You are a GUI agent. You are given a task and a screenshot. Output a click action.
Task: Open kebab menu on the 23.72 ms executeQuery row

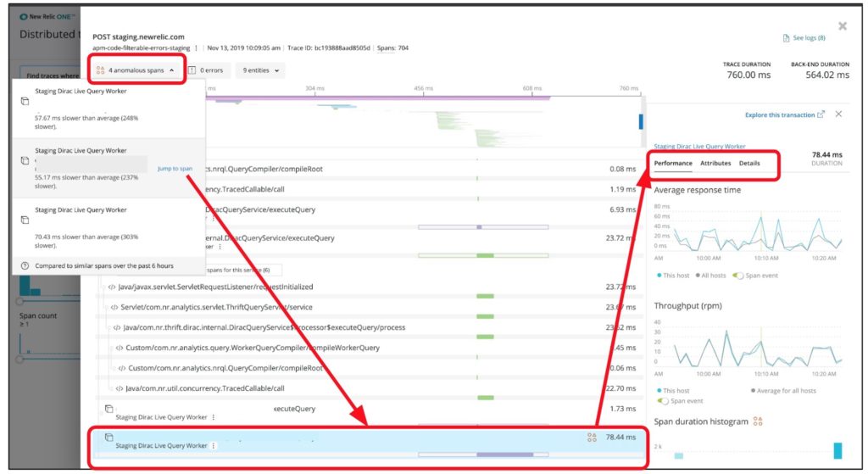(x=220, y=247)
